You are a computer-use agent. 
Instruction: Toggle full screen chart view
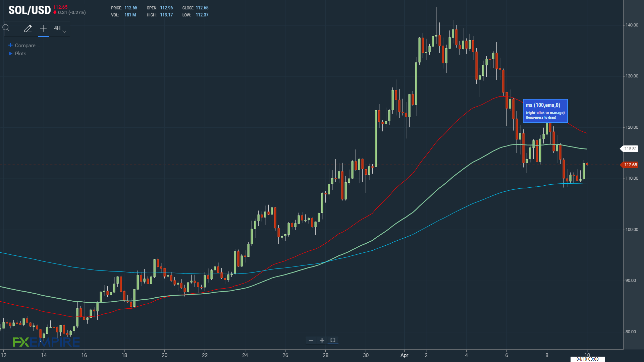point(333,340)
